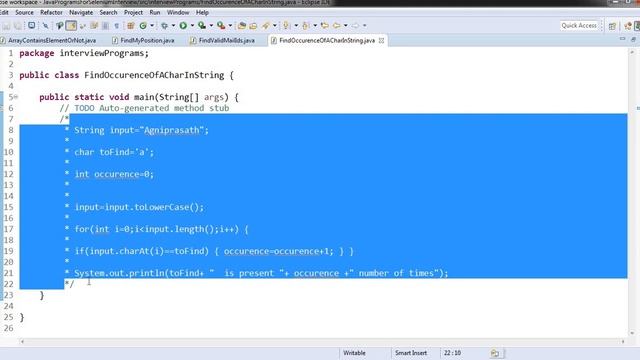Open the Refactor menu
640x360 pixels.
(51, 13)
